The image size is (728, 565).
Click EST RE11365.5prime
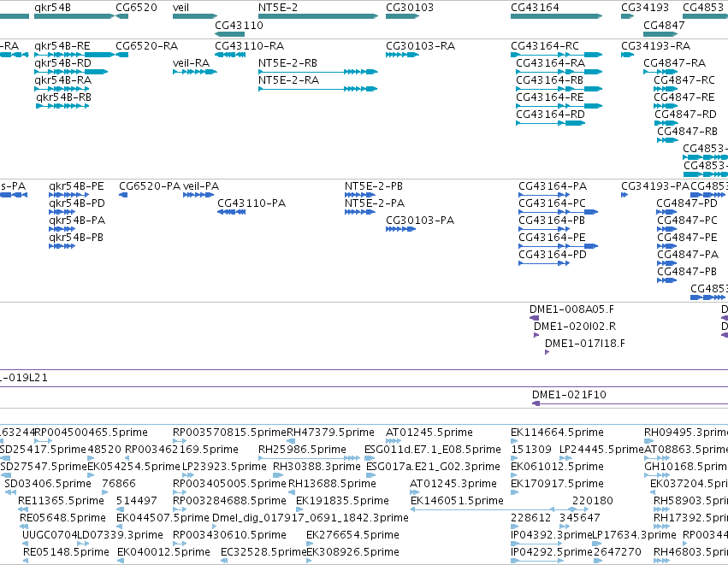pos(61,501)
